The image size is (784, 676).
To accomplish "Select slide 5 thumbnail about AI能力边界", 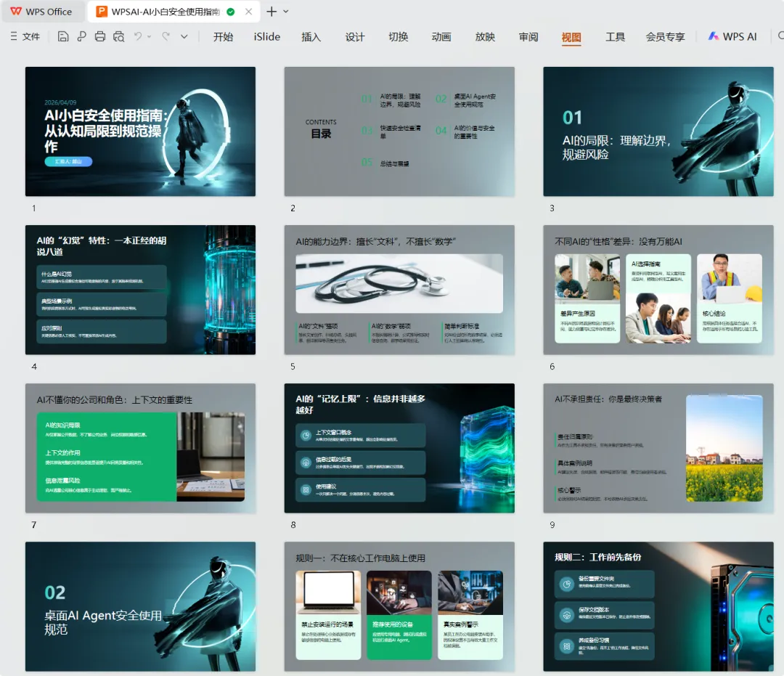I will pyautogui.click(x=399, y=290).
